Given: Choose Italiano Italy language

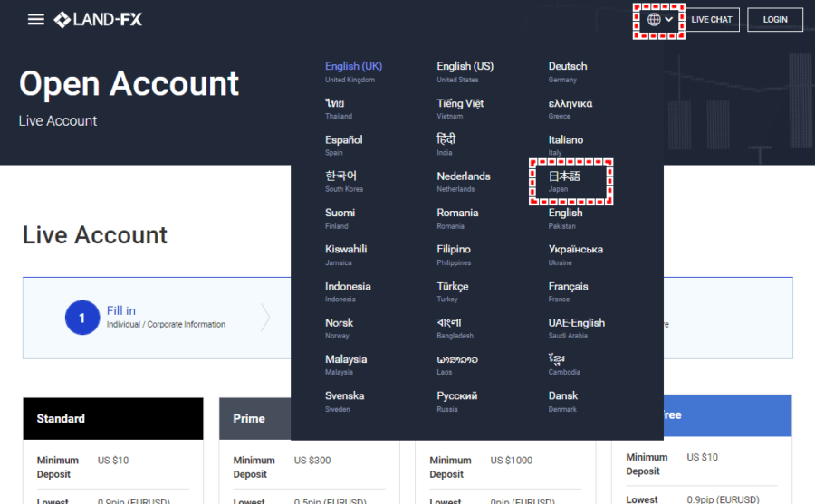Looking at the screenshot, I should tap(565, 145).
